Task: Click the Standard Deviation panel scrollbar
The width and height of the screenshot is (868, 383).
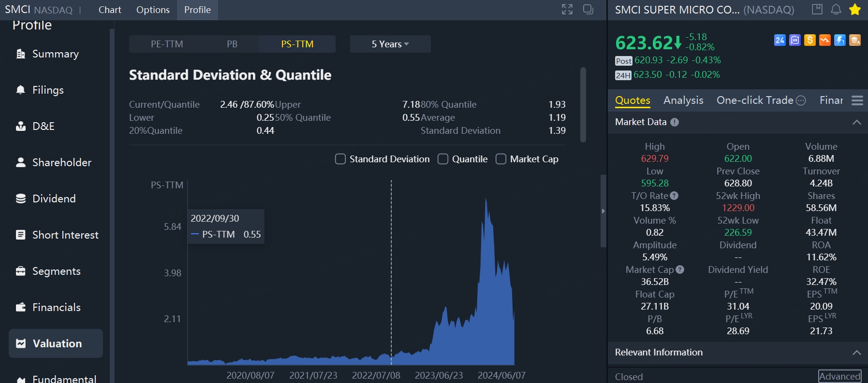Action: pyautogui.click(x=583, y=105)
